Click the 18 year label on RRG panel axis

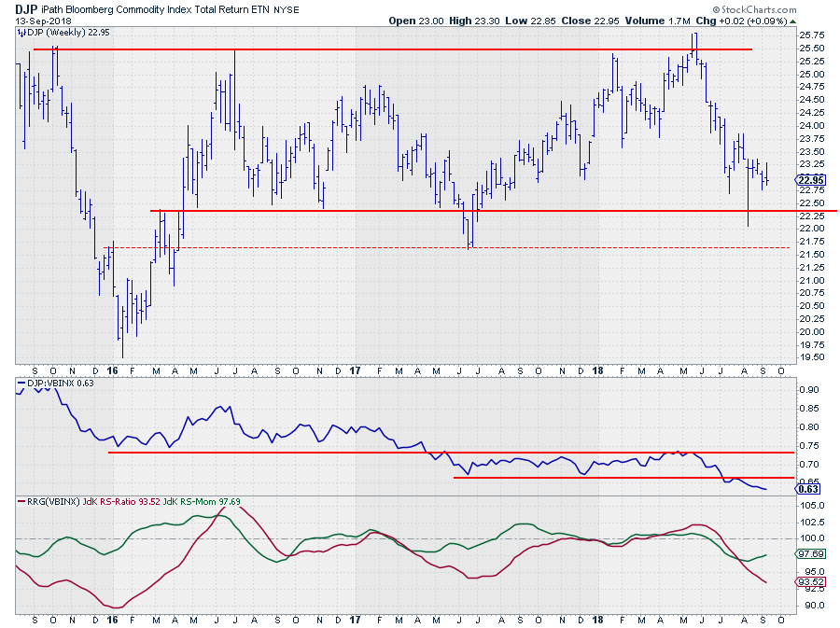coord(597,618)
